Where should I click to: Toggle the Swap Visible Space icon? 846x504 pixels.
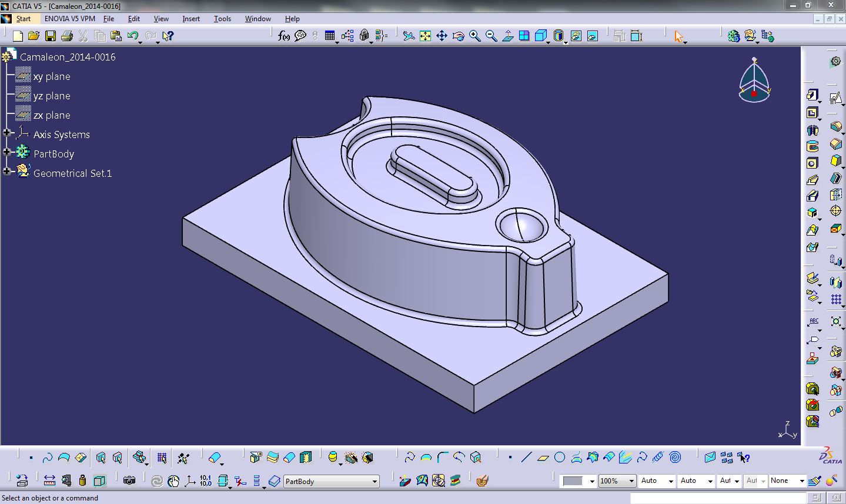pyautogui.click(x=593, y=36)
